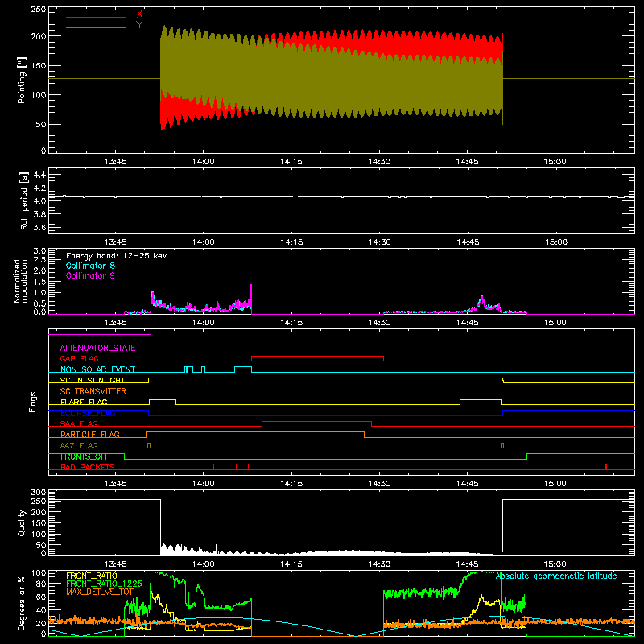This screenshot has height=644, width=644.
Task: Click the 'Degrees or %' axis title
Action: (22, 603)
